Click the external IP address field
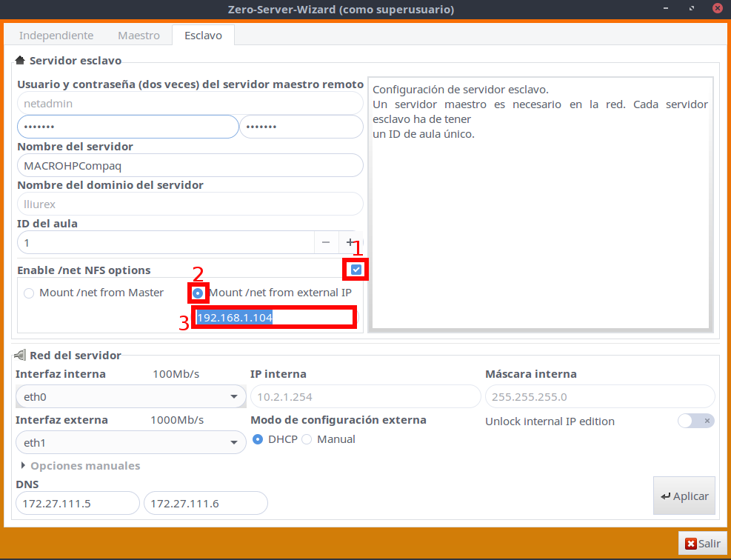Screen dimensions: 731x560 [273, 318]
